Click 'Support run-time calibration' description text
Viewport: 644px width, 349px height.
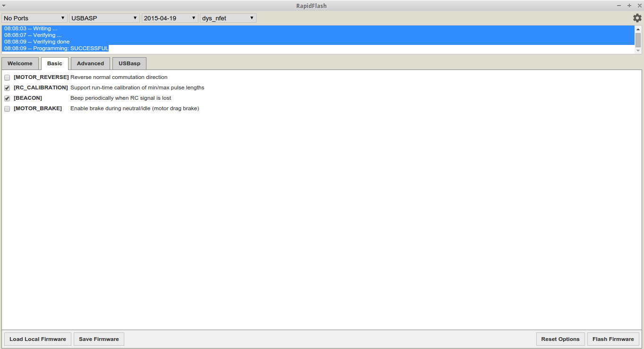pos(137,87)
